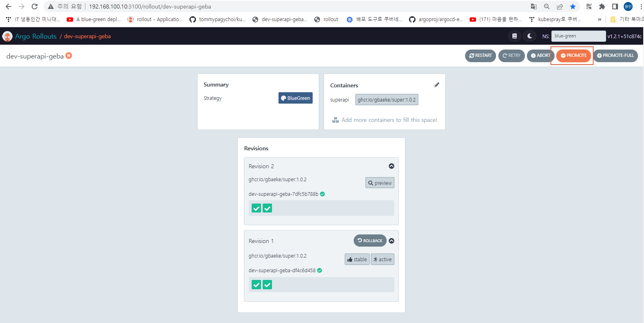
Task: Click the Argo Rollouts octopus logo
Action: tap(7, 36)
